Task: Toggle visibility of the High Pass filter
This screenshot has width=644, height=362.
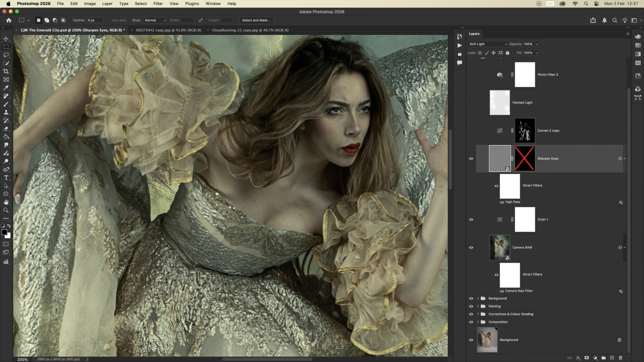Action: 502,202
